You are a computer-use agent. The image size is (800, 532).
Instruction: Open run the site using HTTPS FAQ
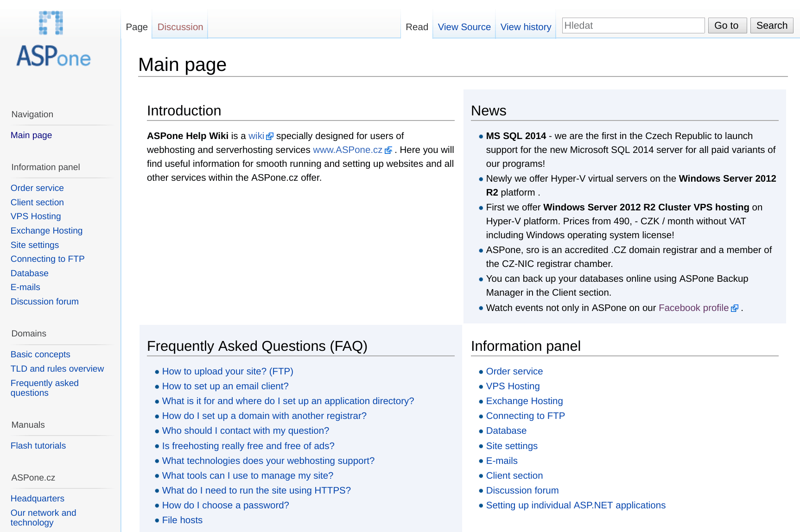[256, 491]
